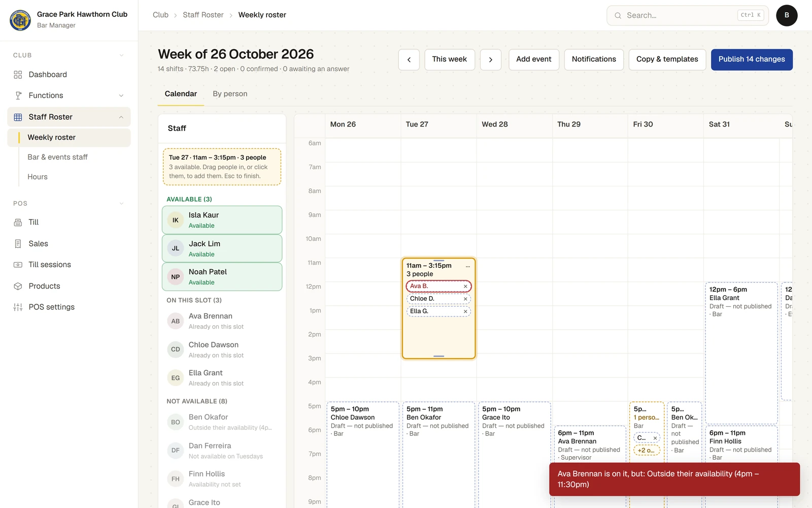
Task: Open the options menu on the 11am shift
Action: (x=468, y=266)
